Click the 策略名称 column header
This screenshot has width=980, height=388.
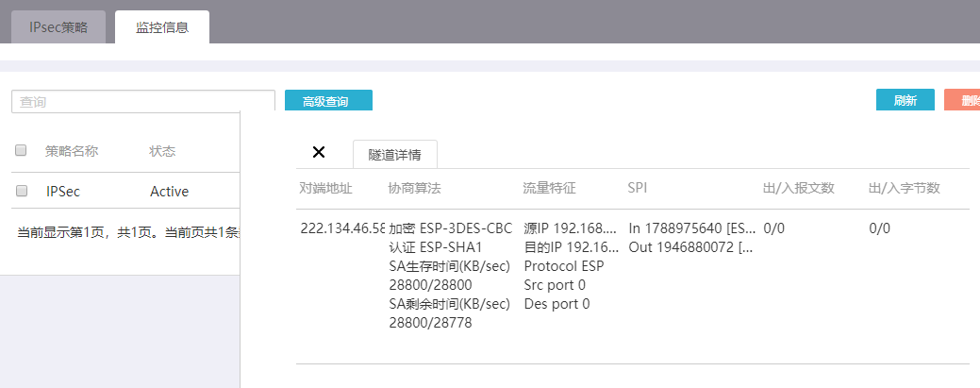click(x=72, y=151)
